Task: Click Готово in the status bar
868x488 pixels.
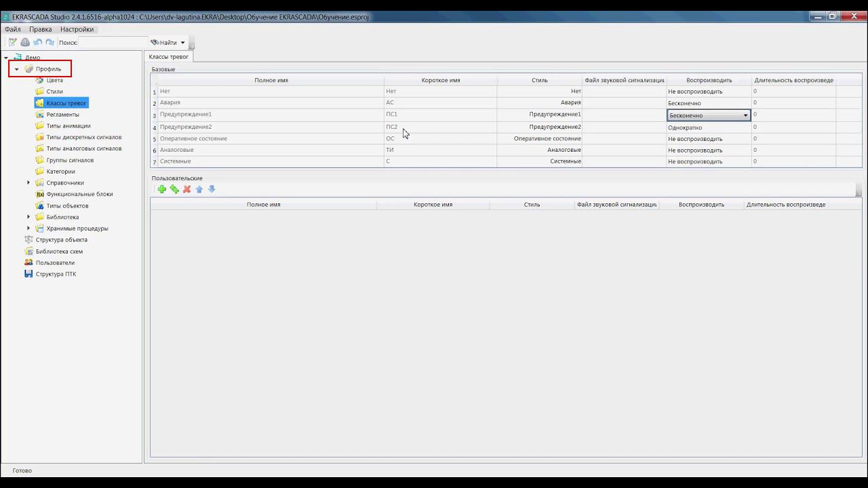Action: (x=22, y=470)
